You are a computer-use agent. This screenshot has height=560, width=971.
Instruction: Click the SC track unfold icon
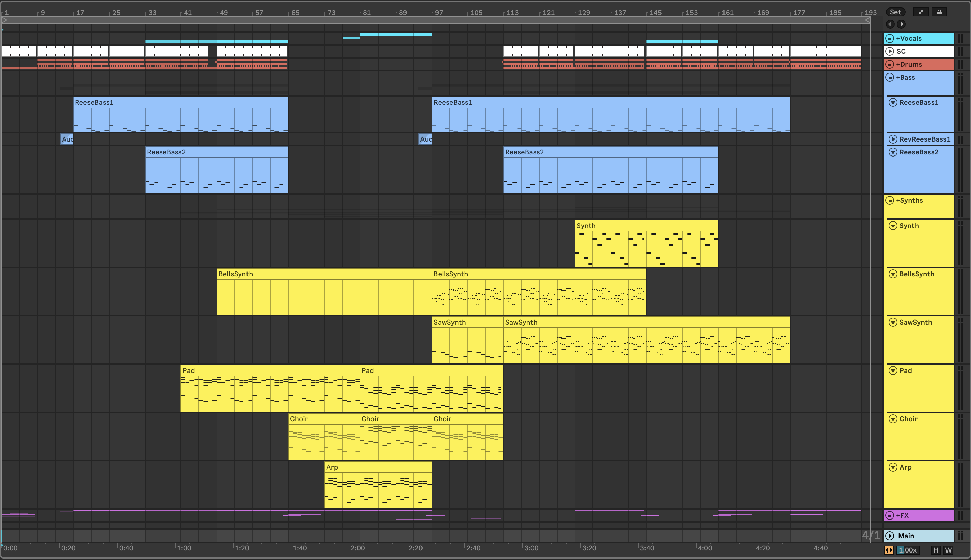889,51
